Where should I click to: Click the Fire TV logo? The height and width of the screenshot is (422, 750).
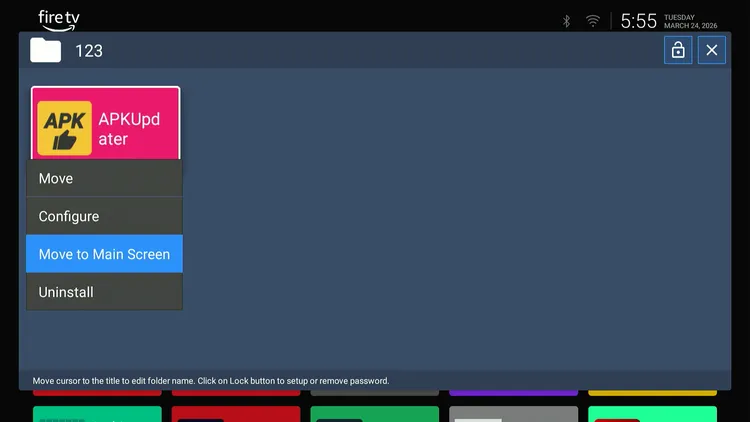pos(59,21)
